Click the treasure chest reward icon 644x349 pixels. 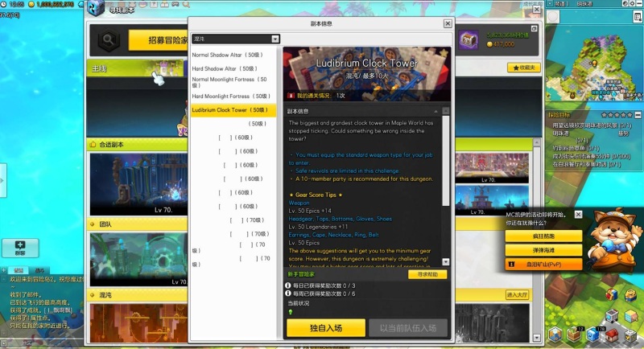pos(469,40)
